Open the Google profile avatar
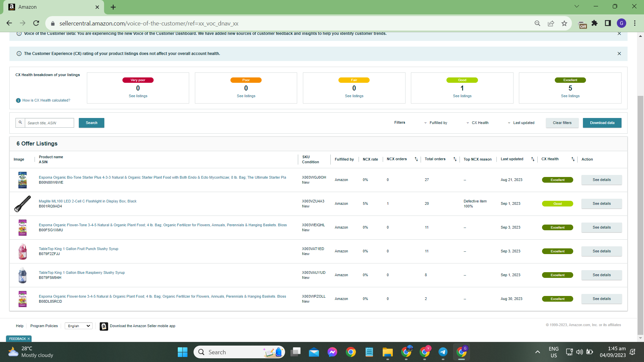The height and width of the screenshot is (362, 644). click(622, 23)
